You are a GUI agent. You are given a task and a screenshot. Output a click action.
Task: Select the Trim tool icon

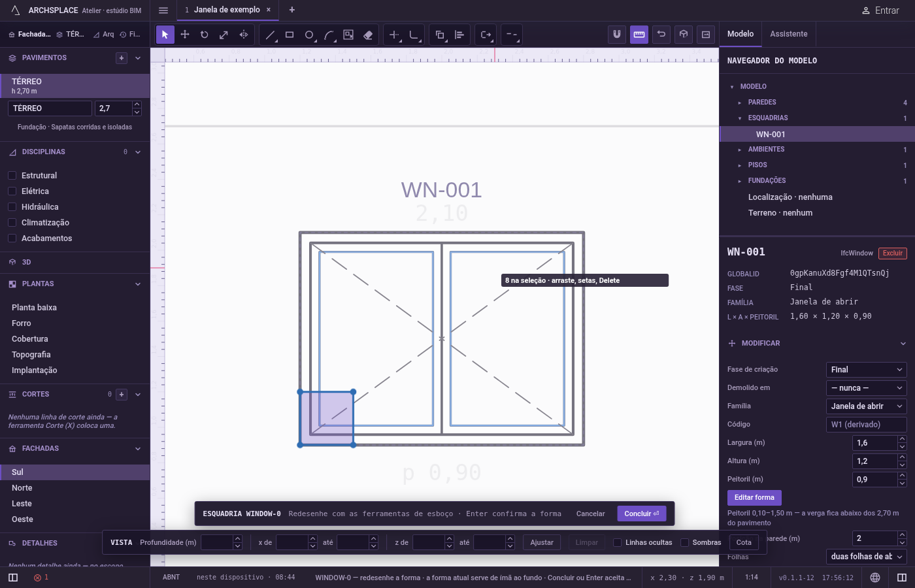coord(394,35)
